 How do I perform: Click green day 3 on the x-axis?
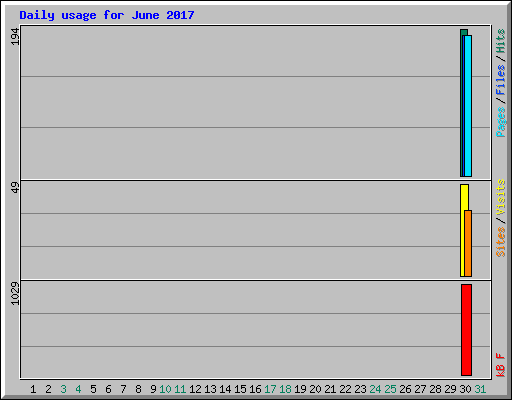[x=63, y=389]
